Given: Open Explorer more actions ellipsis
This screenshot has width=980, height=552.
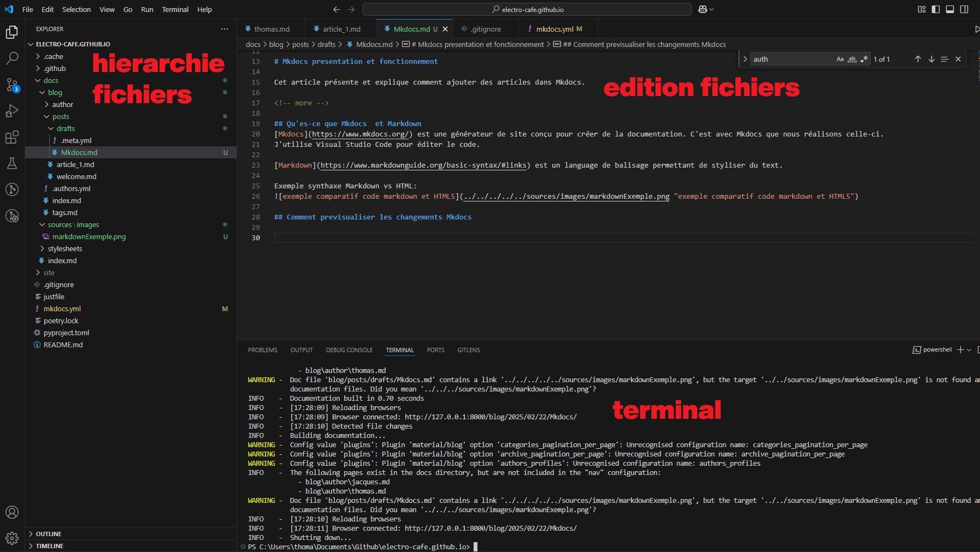Looking at the screenshot, I should 225,29.
